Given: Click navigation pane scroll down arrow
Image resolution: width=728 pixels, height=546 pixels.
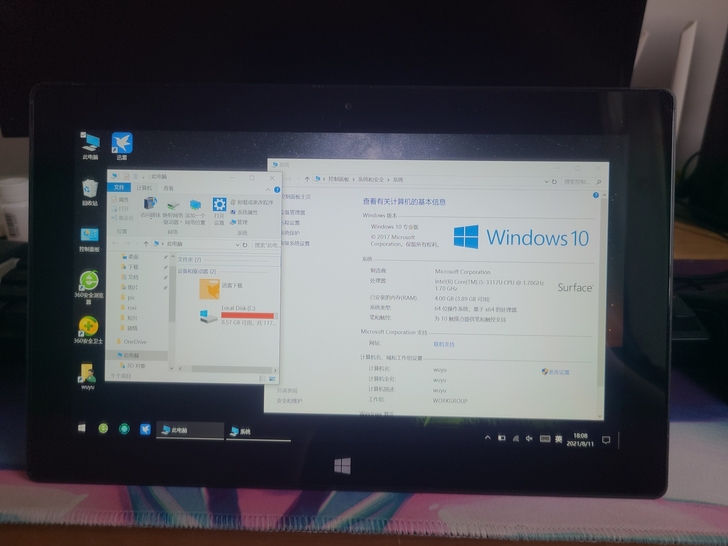Looking at the screenshot, I should 172,368.
